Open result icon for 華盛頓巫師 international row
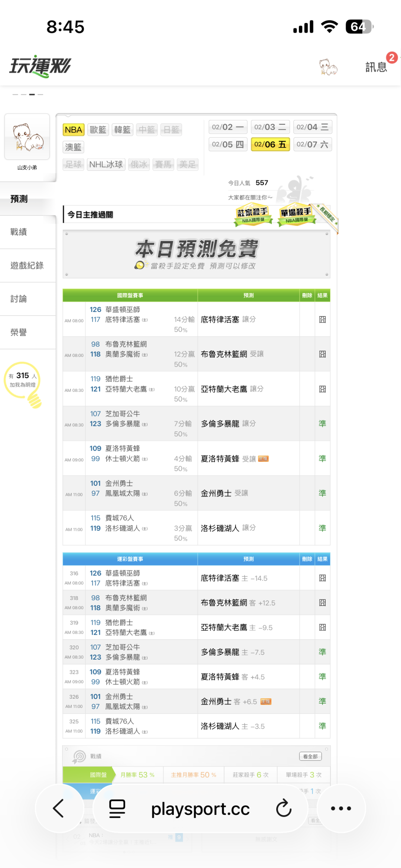 click(x=322, y=319)
